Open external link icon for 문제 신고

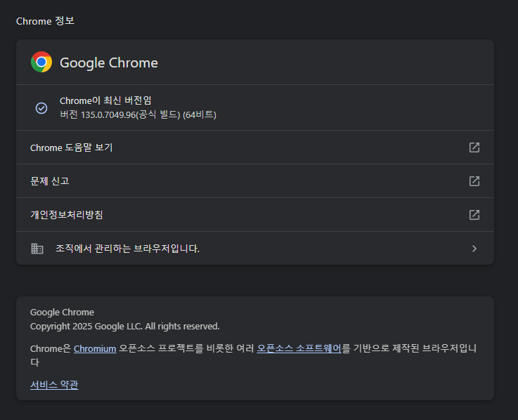(474, 181)
